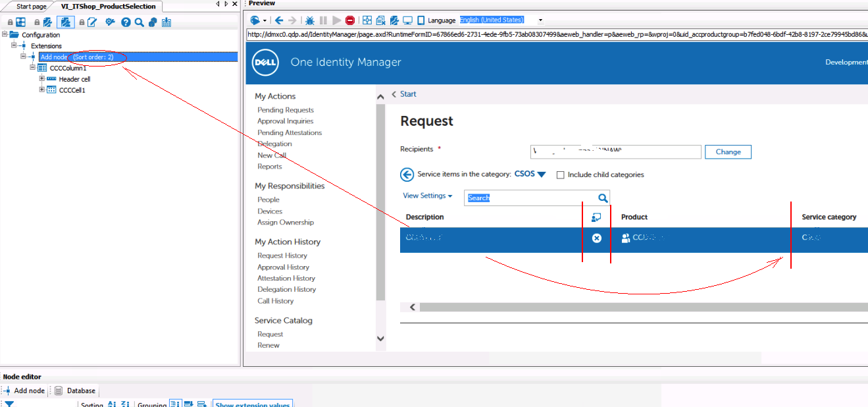Open the search magnifier in designer toolbar
This screenshot has height=407, width=868.
139,22
